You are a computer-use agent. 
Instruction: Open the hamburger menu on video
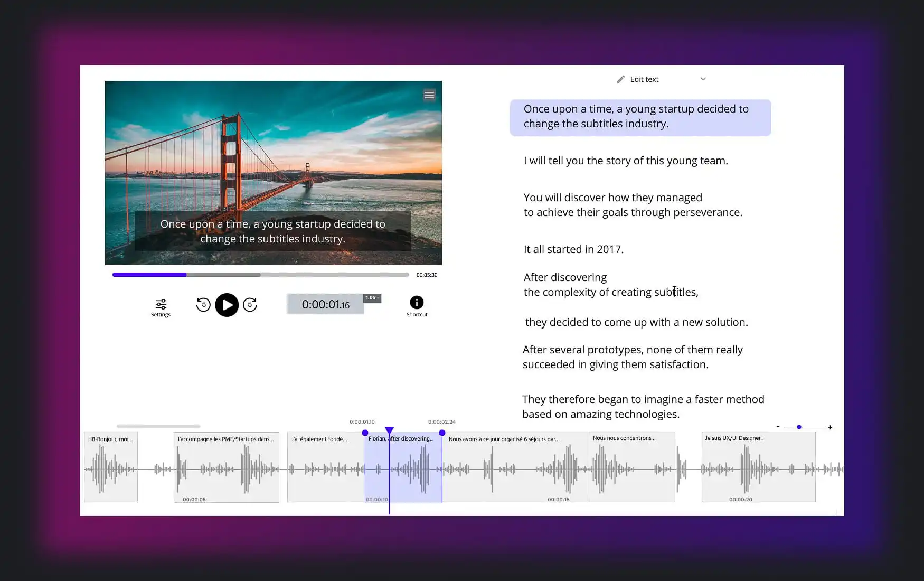429,95
